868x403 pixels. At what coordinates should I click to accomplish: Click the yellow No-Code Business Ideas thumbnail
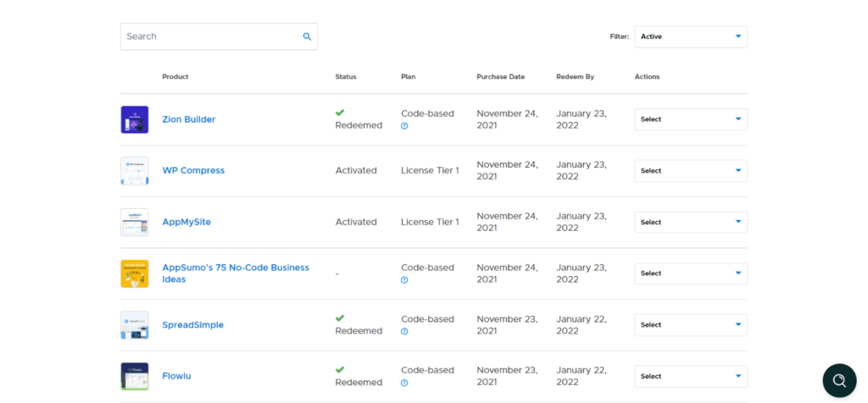(135, 273)
